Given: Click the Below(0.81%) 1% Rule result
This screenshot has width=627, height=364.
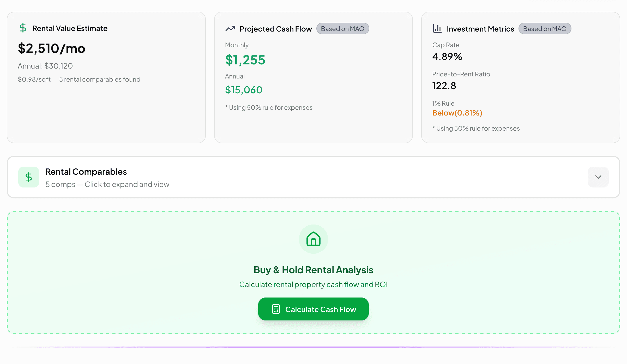Looking at the screenshot, I should coord(457,113).
